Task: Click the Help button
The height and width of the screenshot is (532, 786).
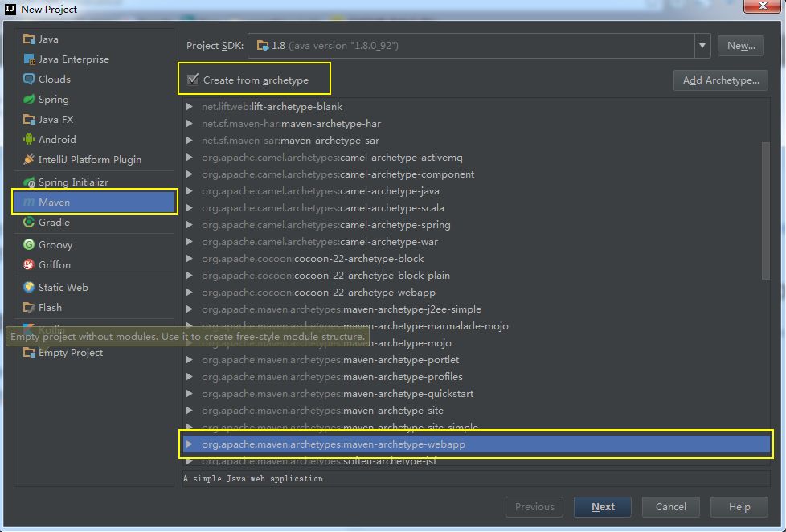Action: tap(739, 507)
